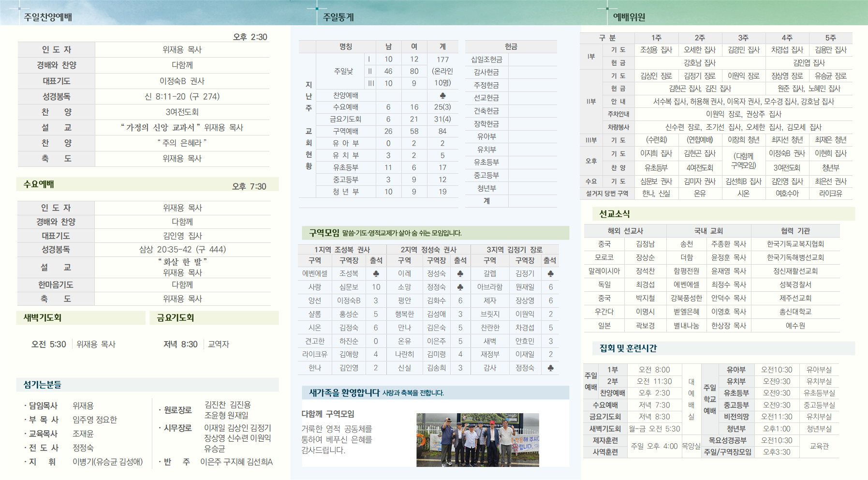Image resolution: width=868 pixels, height=480 pixels.
Task: Click the club symbol in 감사 구역 row
Action: point(550,368)
